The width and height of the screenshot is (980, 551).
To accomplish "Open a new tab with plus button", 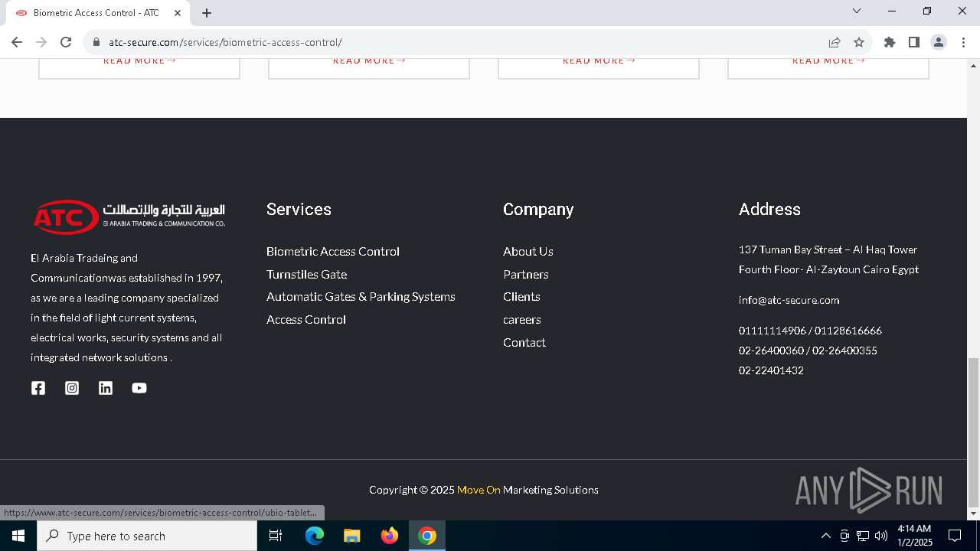I will pyautogui.click(x=207, y=13).
